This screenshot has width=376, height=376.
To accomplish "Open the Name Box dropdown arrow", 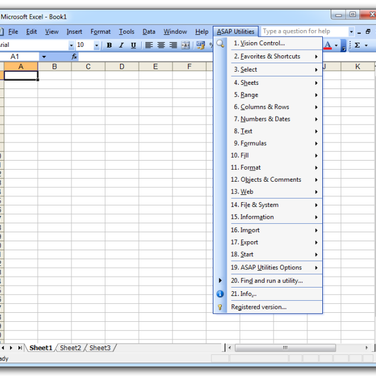I will (44, 57).
